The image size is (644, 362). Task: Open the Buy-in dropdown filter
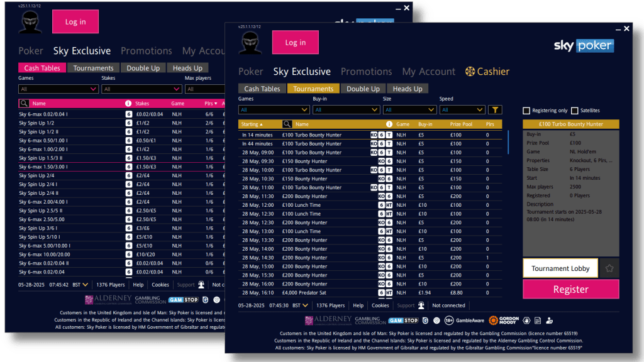[346, 109]
